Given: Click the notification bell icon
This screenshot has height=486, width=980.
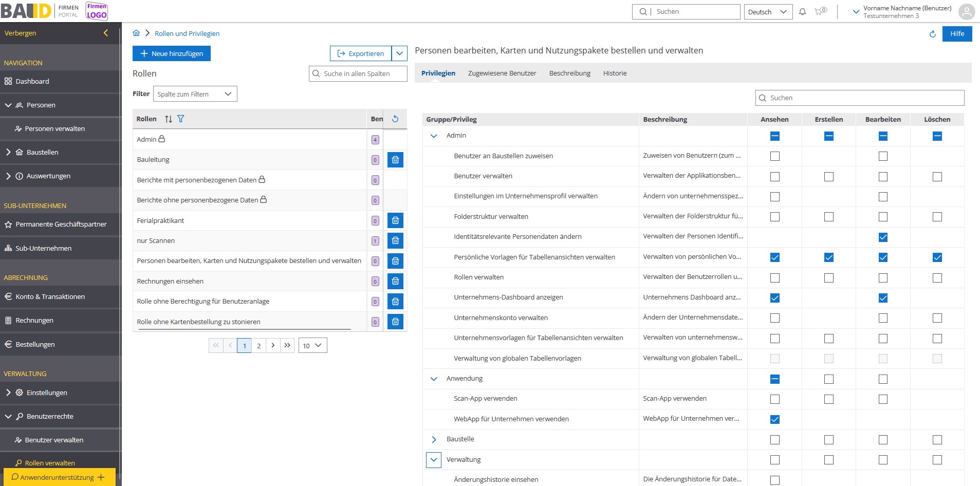Looking at the screenshot, I should 802,12.
